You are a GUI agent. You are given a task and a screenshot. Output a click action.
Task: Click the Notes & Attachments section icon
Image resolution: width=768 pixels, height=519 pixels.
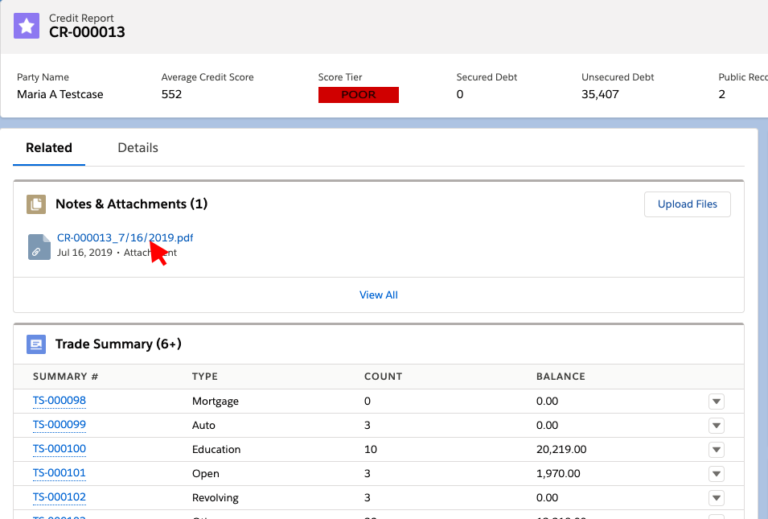[x=36, y=204]
